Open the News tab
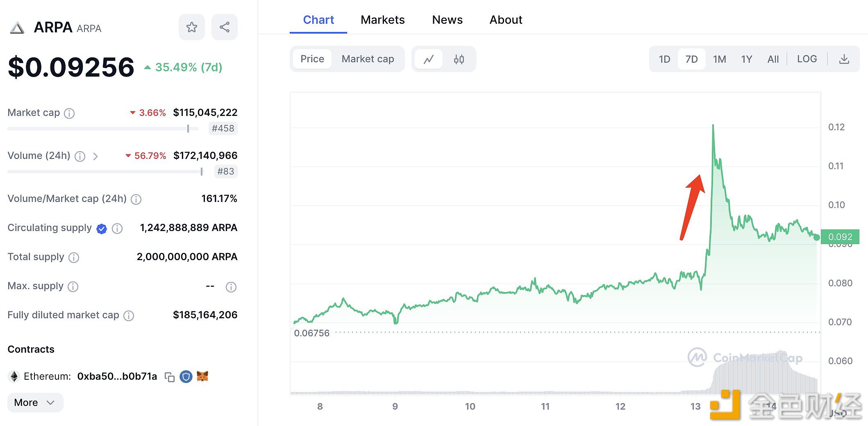The width and height of the screenshot is (868, 426). [x=448, y=20]
